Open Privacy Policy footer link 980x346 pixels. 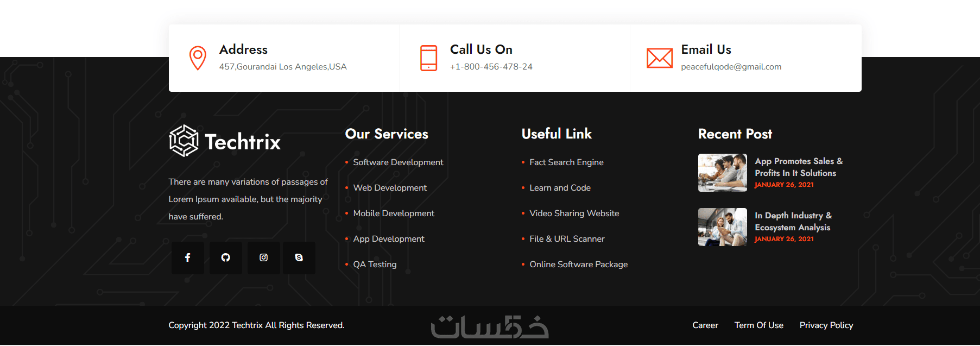826,325
